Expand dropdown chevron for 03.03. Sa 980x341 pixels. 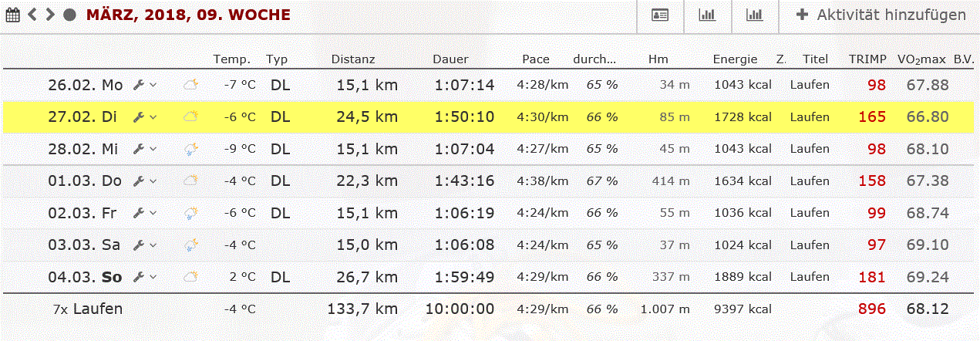pos(153,245)
